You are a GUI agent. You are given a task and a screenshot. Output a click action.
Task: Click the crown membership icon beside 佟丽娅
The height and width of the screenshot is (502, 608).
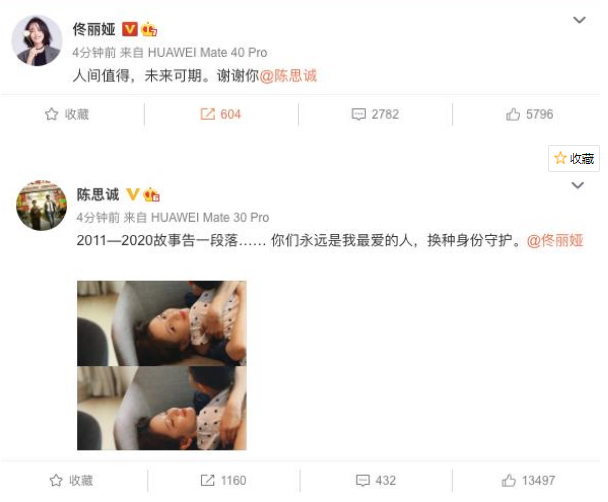(149, 29)
